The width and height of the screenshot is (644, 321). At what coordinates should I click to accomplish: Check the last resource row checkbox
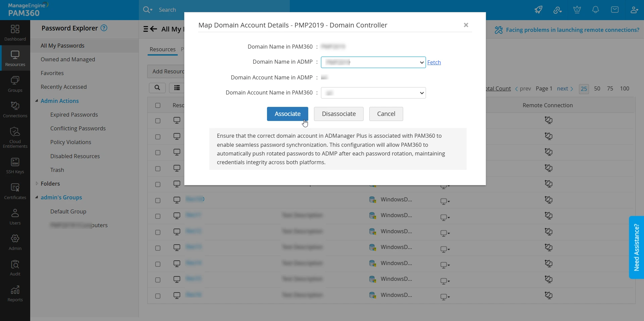click(158, 296)
